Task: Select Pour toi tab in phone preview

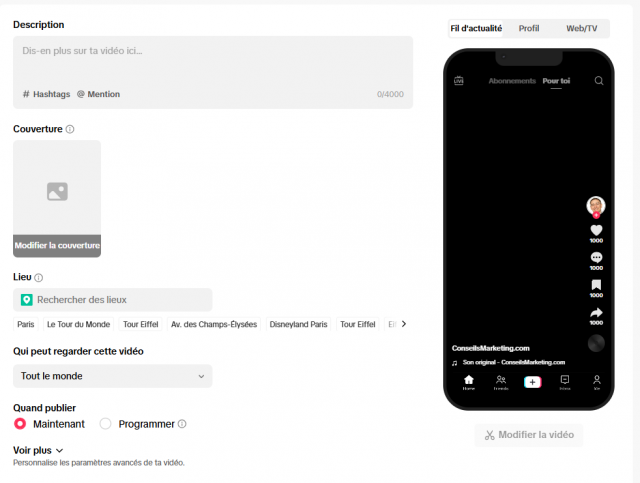Action: tap(556, 81)
